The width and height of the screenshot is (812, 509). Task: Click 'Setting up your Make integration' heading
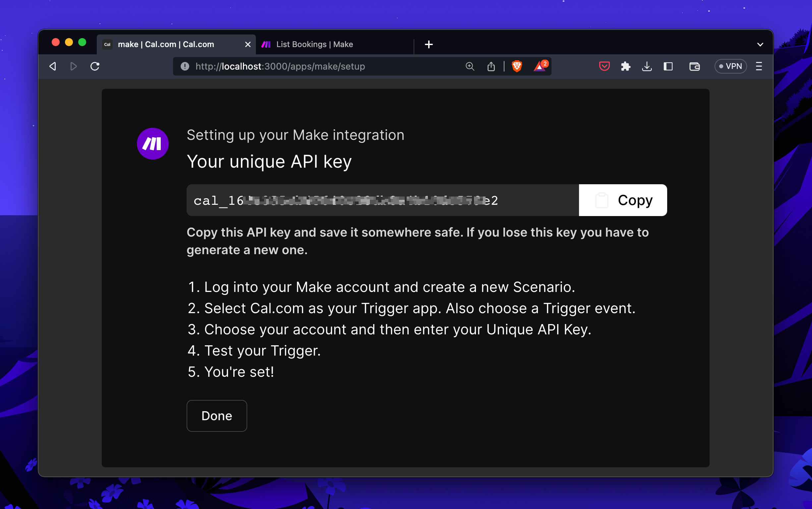[x=296, y=135]
